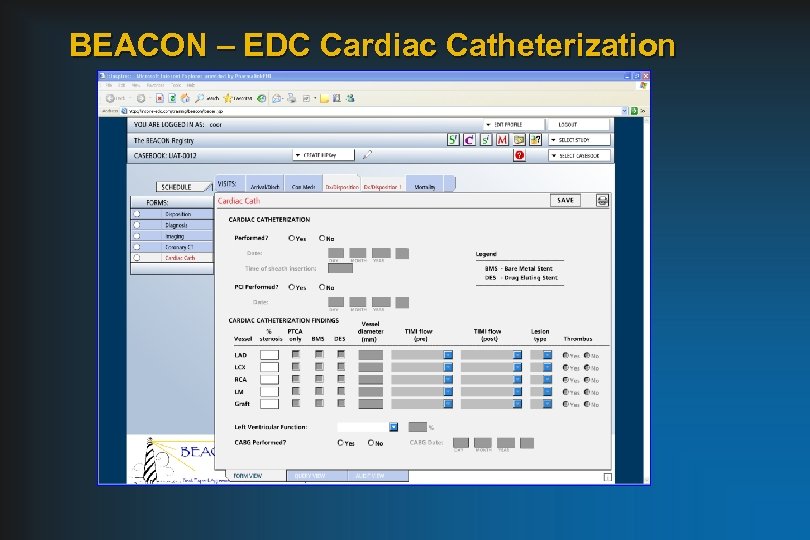Click the pencil edit icon beside Create dropdown
The width and height of the screenshot is (810, 540).
click(x=367, y=155)
